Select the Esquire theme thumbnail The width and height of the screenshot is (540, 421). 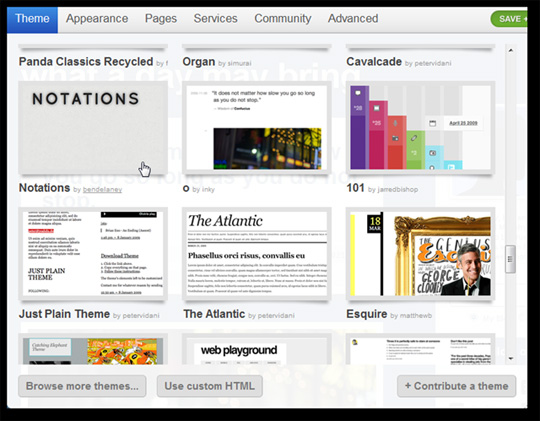(x=420, y=254)
